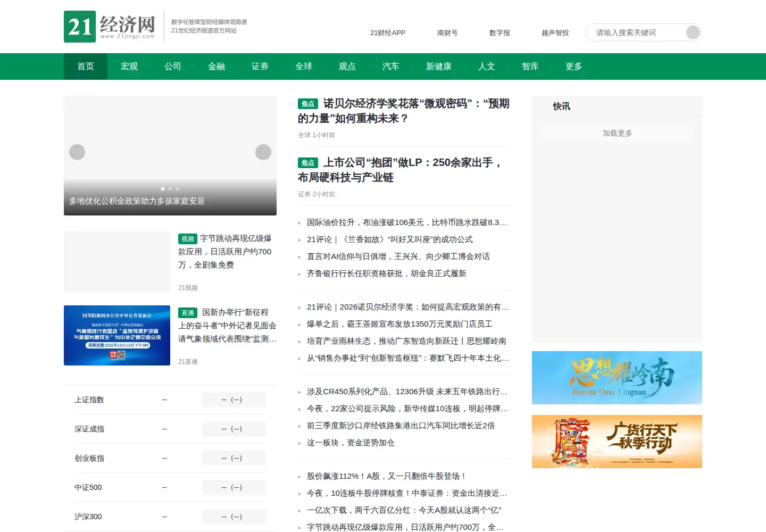The height and width of the screenshot is (532, 766).
Task: Open the 全球 navigation section
Action: coord(304,66)
